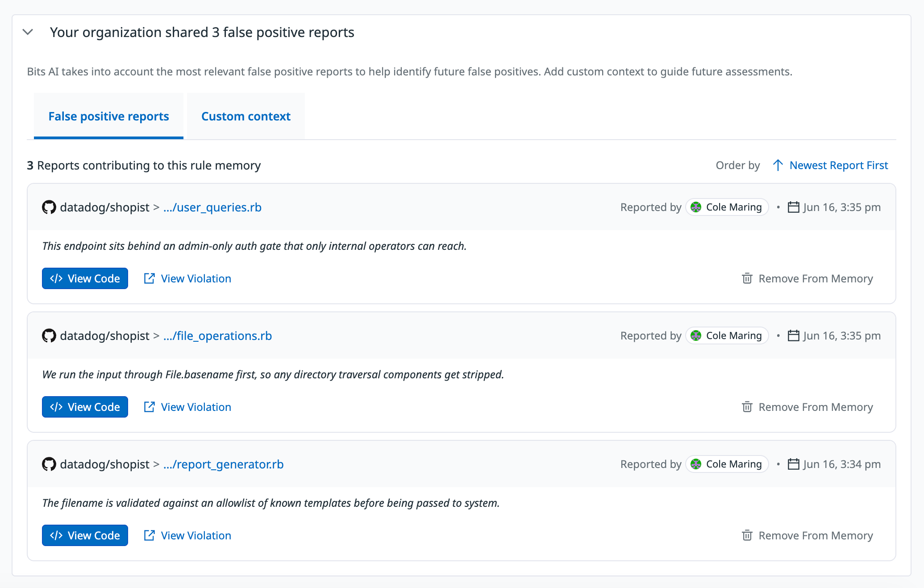Open the .../report_generator.rb file link
Viewport: 924px width, 588px height.
[223, 464]
